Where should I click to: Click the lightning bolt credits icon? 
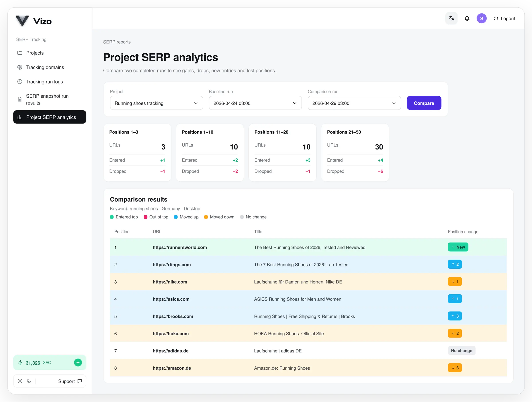(20, 363)
